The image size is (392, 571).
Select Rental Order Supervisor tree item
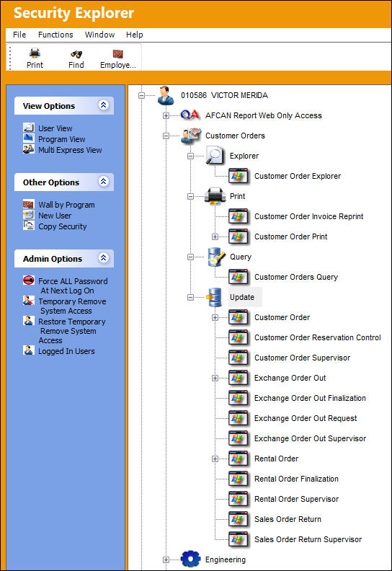[x=296, y=499]
